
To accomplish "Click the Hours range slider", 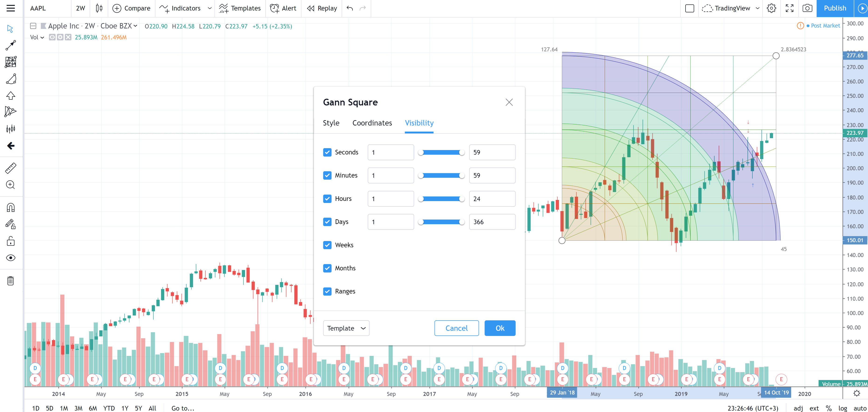I will pyautogui.click(x=441, y=199).
